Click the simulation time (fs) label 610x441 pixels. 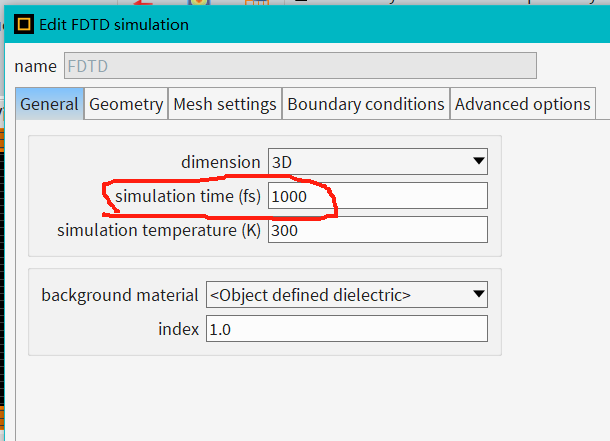[x=187, y=196]
